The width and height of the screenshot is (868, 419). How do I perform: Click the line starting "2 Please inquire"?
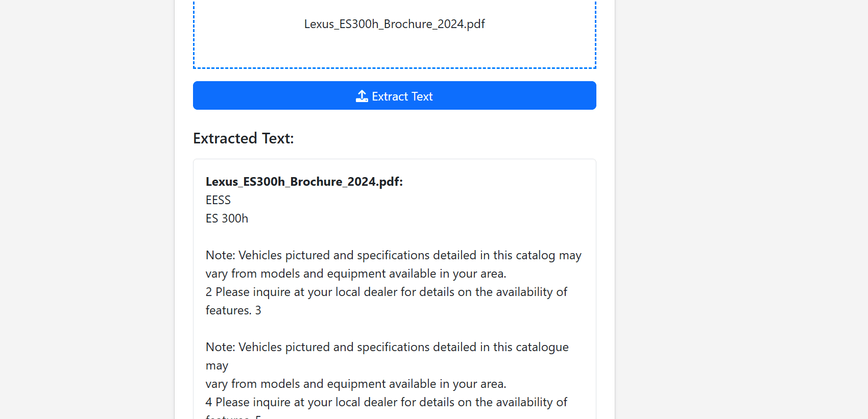click(x=386, y=292)
